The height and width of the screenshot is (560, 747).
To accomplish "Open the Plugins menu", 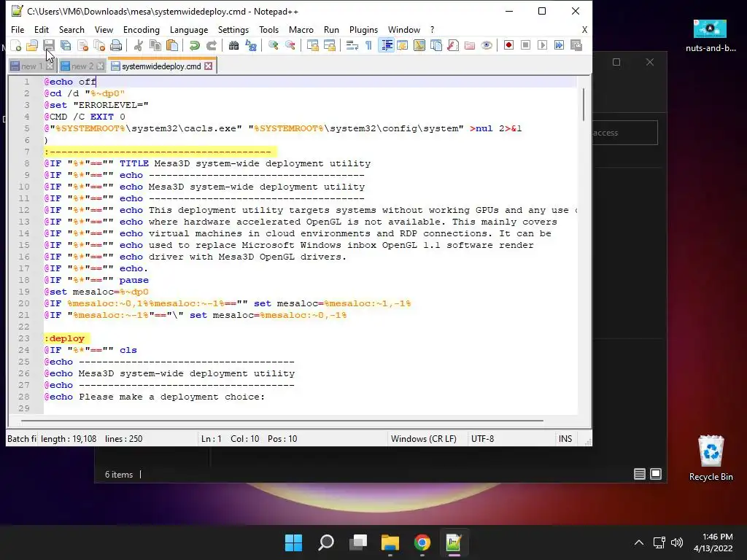I will click(363, 29).
